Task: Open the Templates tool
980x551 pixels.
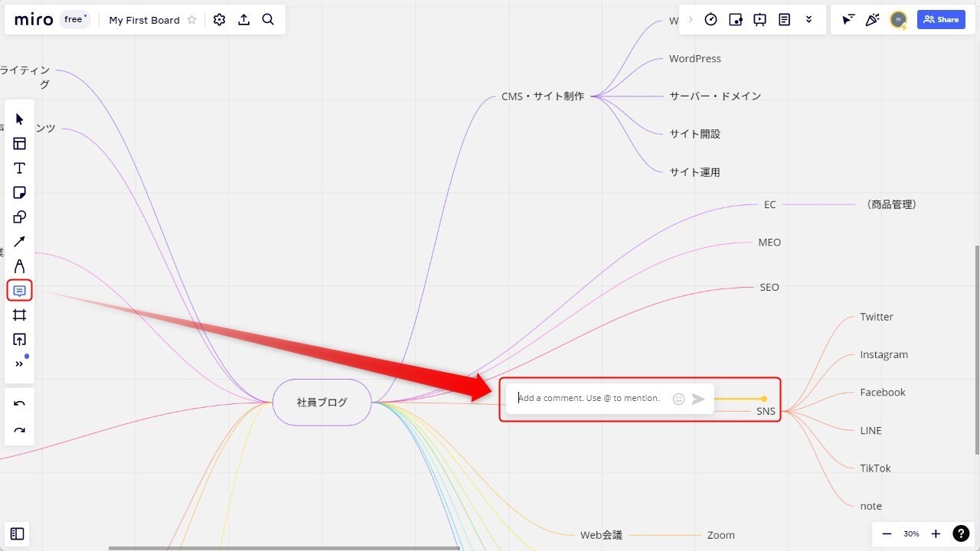Action: click(x=20, y=144)
